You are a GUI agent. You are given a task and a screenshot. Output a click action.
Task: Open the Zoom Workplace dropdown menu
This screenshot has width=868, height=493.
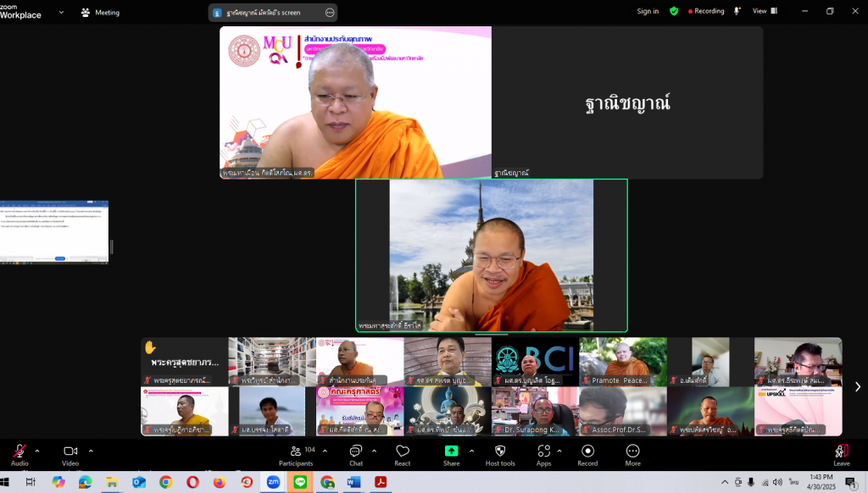tap(62, 13)
